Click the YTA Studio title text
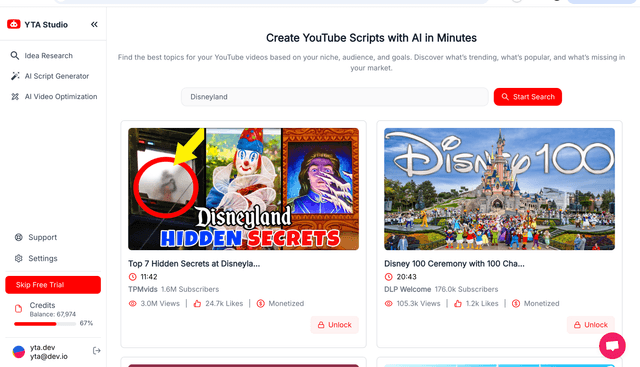Image resolution: width=640 pixels, height=367 pixels. [46, 24]
